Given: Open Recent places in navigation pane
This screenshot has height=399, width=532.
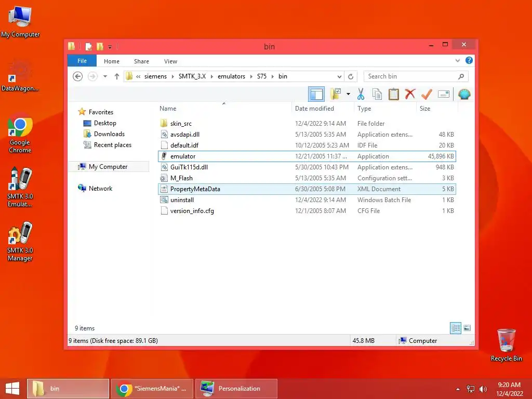Looking at the screenshot, I should point(112,145).
